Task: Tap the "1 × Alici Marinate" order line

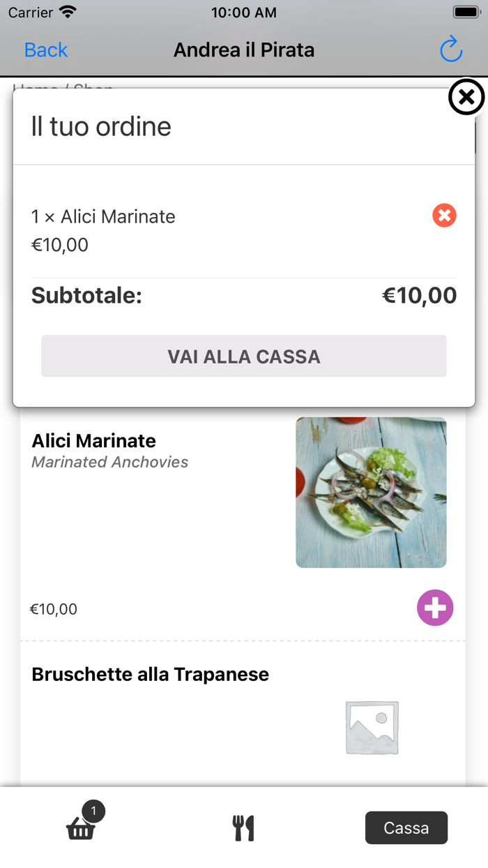Action: point(103,217)
